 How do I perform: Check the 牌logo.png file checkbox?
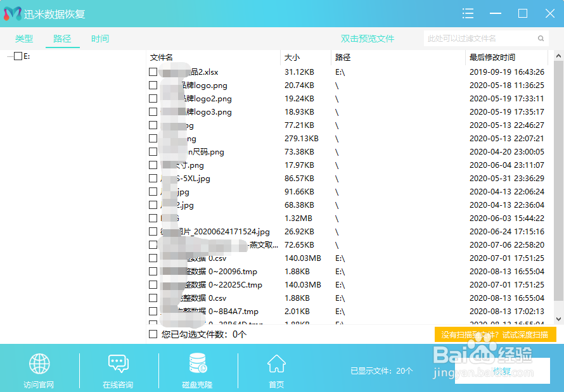click(152, 85)
